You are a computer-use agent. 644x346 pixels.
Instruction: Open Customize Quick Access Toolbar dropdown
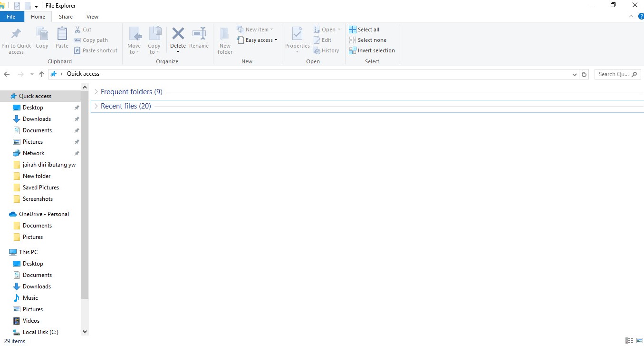click(x=37, y=6)
